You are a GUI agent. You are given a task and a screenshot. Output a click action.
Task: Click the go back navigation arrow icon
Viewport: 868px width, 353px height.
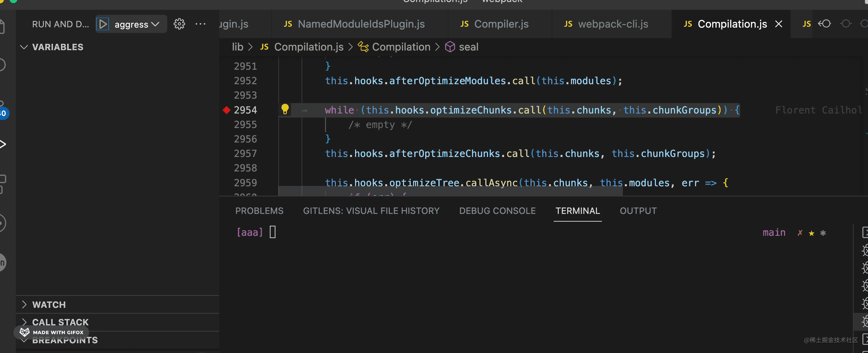pyautogui.click(x=824, y=24)
